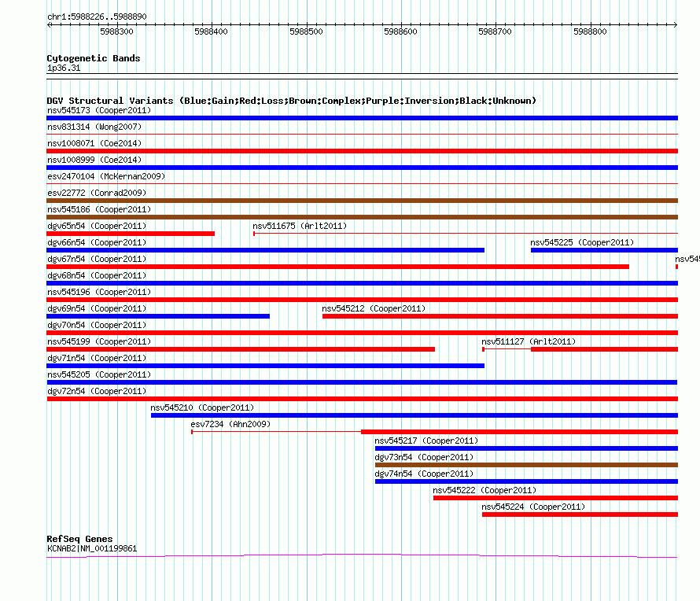Image resolution: width=700 pixels, height=601 pixels.
Task: Open the dgv68n54 (Cooper2011) label
Action: point(97,275)
